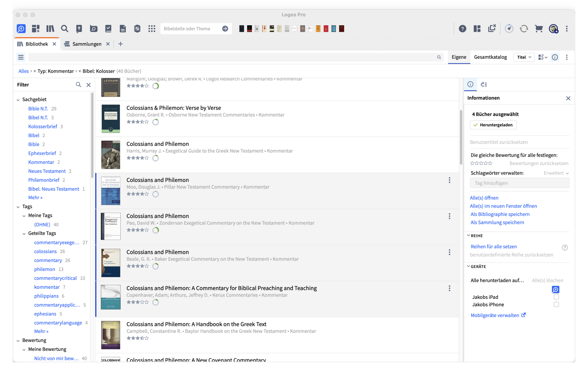
Task: Click the apps grid icon
Action: click(152, 29)
